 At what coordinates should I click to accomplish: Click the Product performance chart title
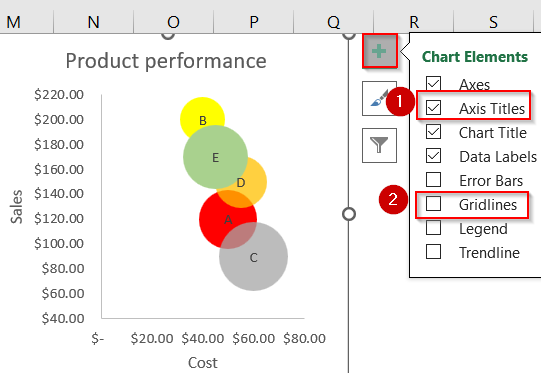click(166, 61)
